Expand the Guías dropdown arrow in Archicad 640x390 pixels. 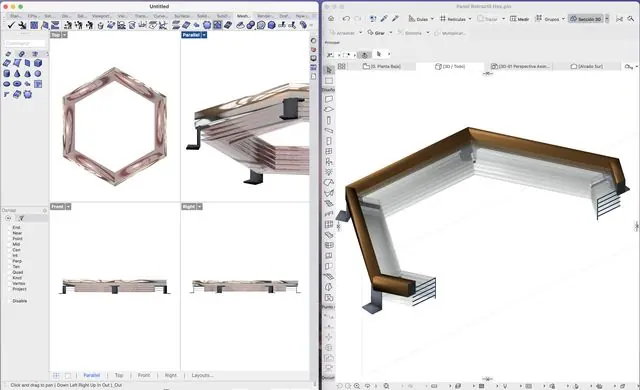(432, 19)
